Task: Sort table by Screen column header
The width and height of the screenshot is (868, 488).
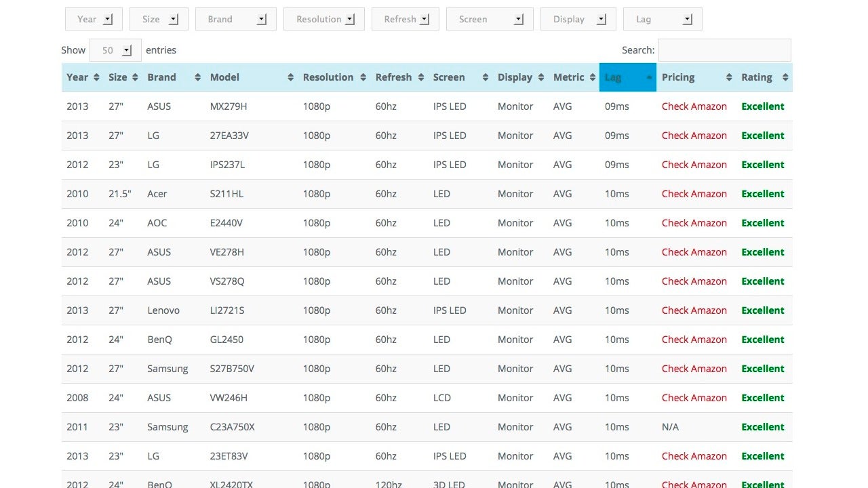Action: (460, 77)
